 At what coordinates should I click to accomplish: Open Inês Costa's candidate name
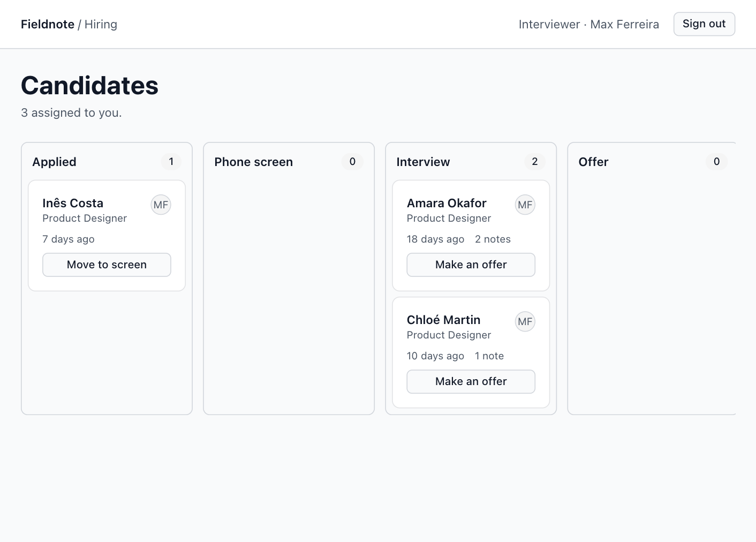tap(73, 203)
